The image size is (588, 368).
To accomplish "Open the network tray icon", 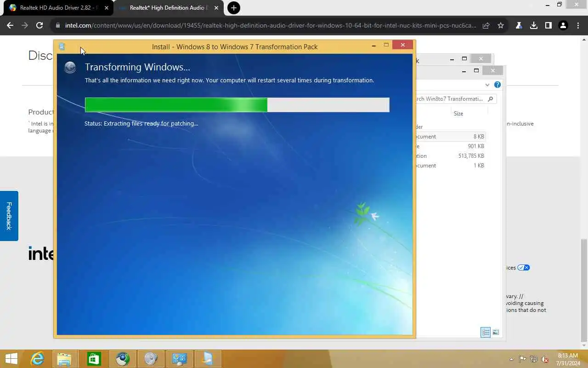I will tap(534, 359).
